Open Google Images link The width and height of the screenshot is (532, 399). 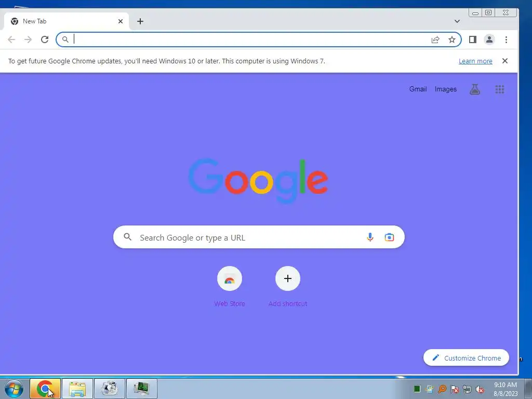(x=445, y=89)
